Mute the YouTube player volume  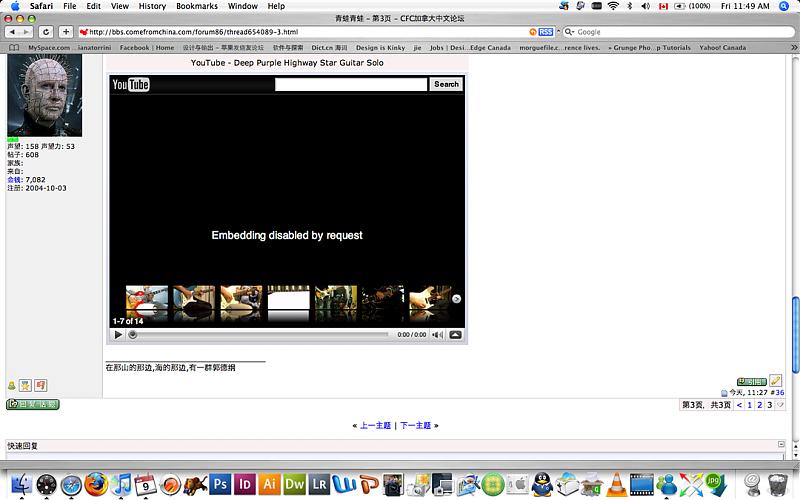437,335
